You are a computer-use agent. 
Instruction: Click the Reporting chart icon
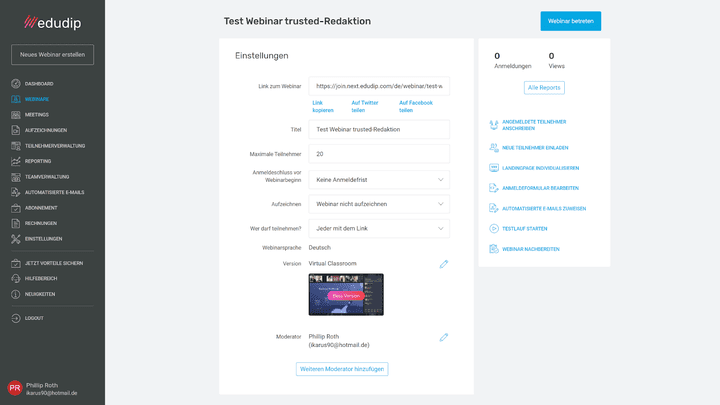pyautogui.click(x=16, y=161)
